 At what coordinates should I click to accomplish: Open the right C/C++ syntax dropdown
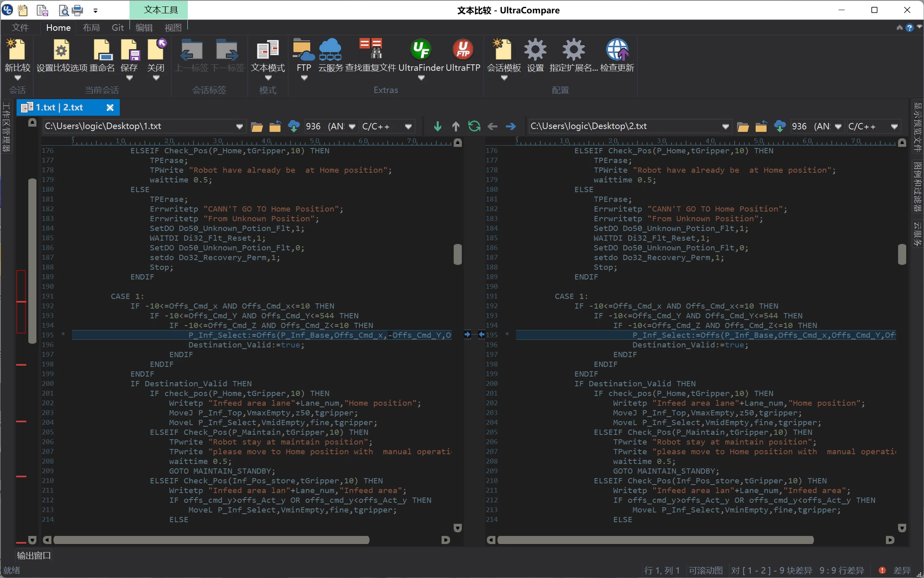pos(894,127)
